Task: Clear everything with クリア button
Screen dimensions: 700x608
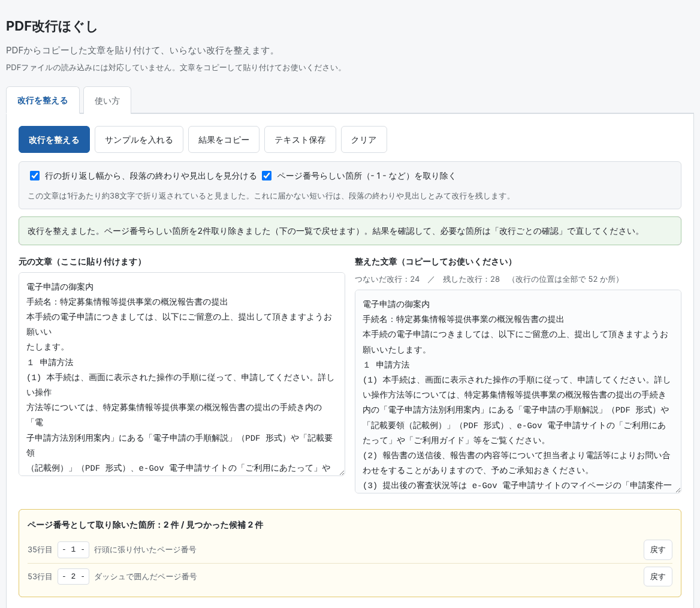Action: click(364, 140)
